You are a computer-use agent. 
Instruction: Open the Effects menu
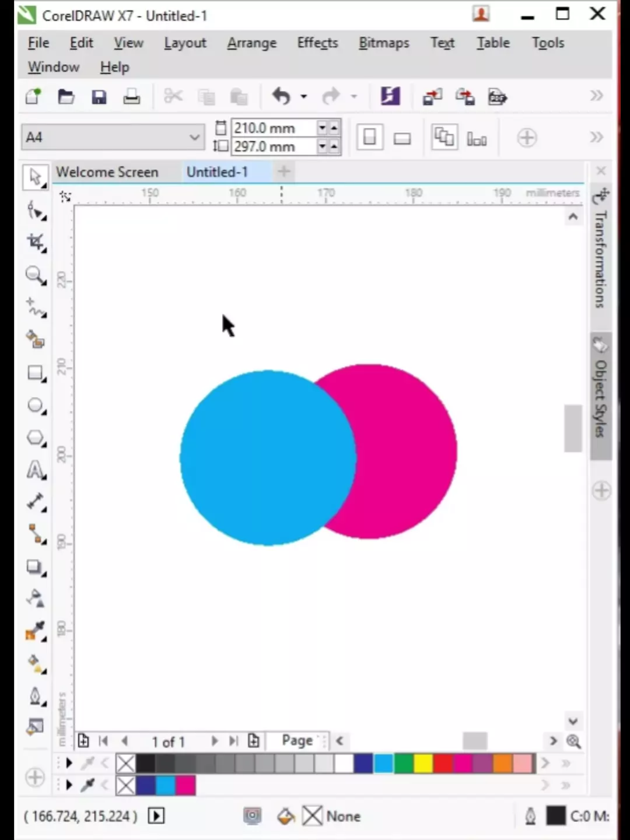point(317,43)
